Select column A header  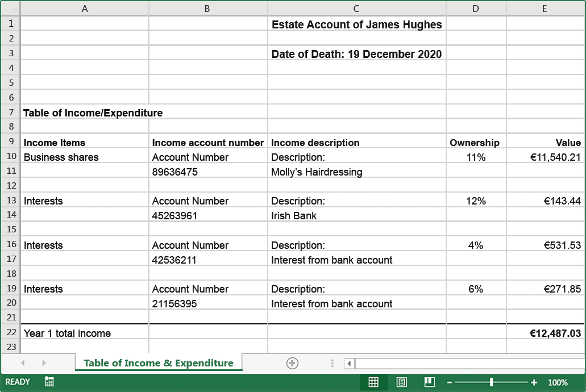pyautogui.click(x=85, y=9)
